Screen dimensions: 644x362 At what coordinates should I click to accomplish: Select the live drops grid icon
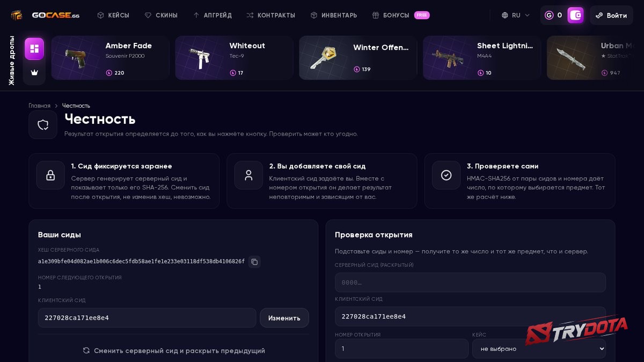tap(34, 49)
